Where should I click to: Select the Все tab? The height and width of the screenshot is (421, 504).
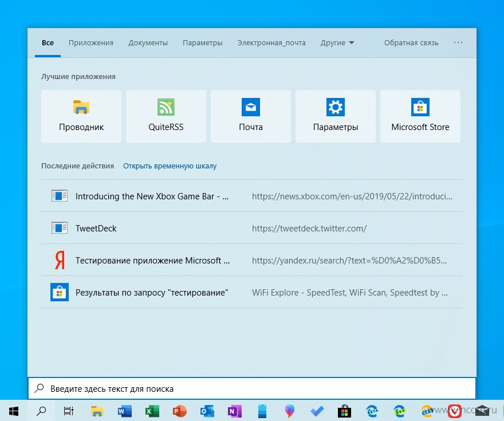48,43
